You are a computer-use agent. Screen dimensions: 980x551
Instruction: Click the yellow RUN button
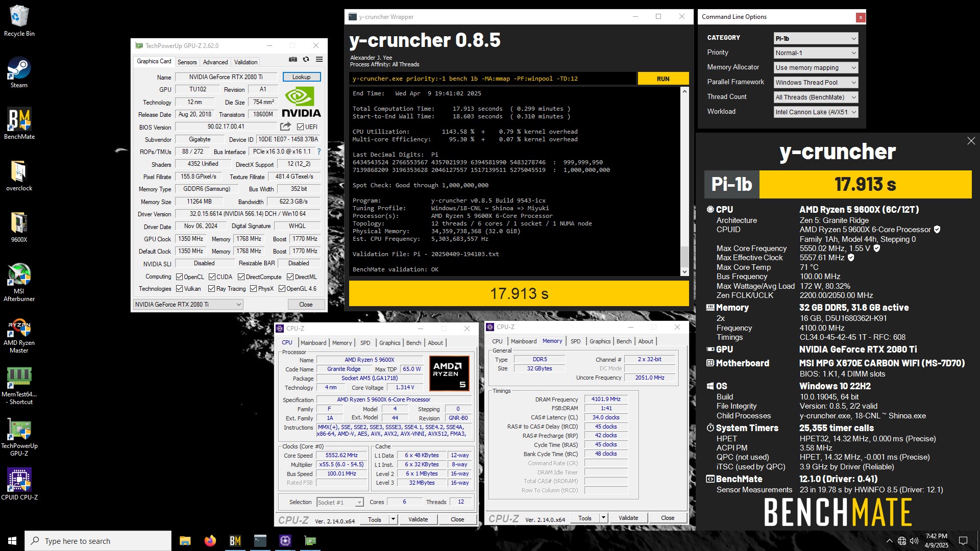[663, 79]
